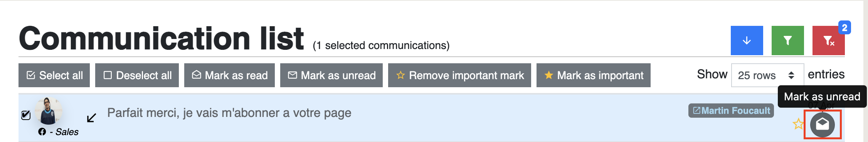Click the Deselect all button

(137, 75)
